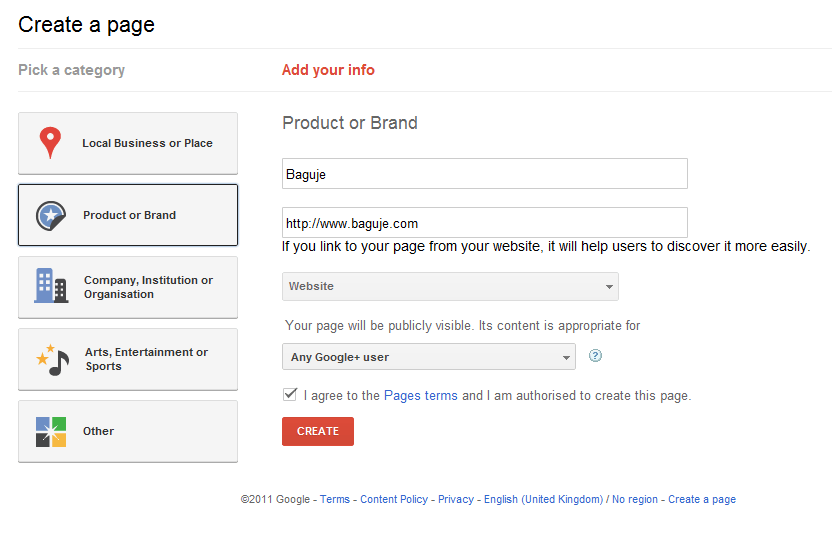Screen dimensions: 832x536
Task: Open the Website type dropdown
Action: pos(450,286)
